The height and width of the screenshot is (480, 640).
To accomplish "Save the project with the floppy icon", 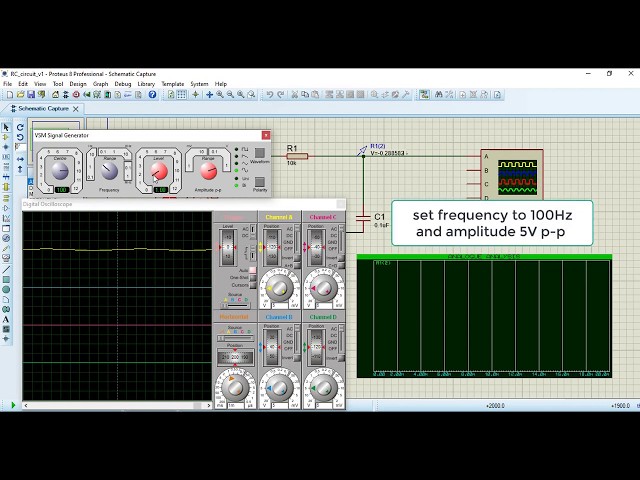I will tap(31, 95).
